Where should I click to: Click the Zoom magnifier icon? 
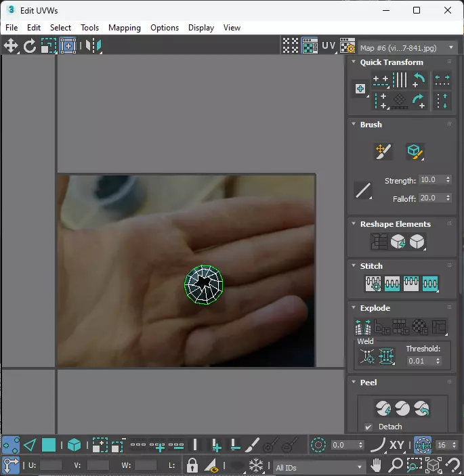coord(396,464)
